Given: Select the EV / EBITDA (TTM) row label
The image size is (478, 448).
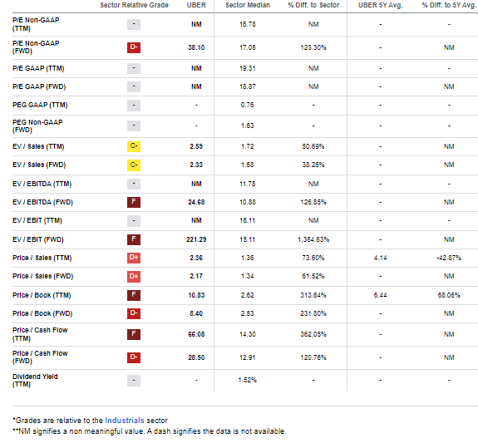Looking at the screenshot, I should click(42, 184).
